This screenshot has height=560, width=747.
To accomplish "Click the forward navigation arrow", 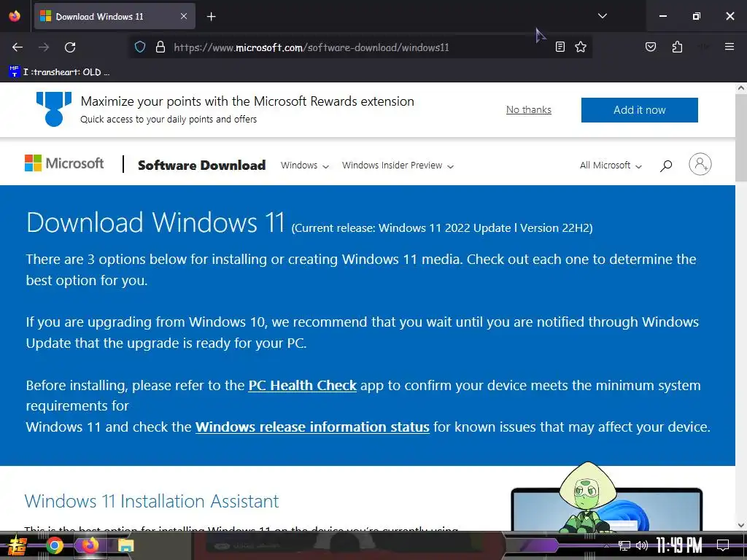I will (44, 47).
